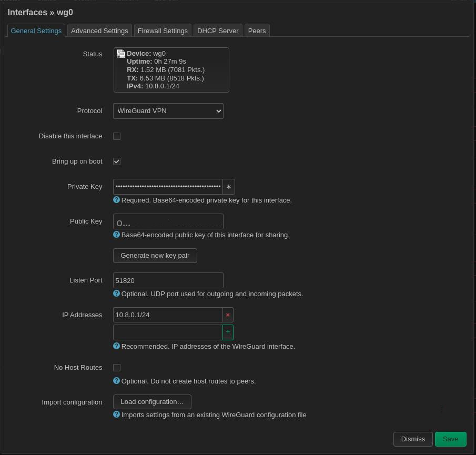Focus the Private Key field
The image size is (476, 455).
pos(168,187)
